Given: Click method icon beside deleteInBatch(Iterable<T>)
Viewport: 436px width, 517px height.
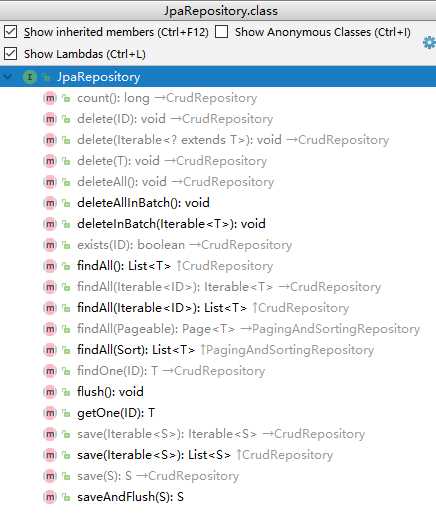Looking at the screenshot, I should 50,224.
